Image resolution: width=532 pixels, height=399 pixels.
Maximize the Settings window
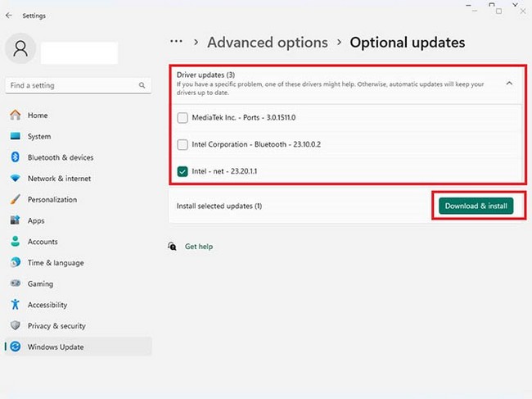pos(498,11)
